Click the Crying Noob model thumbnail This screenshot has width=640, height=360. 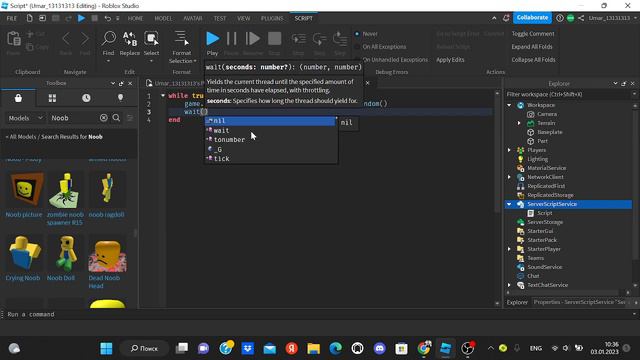point(24,253)
